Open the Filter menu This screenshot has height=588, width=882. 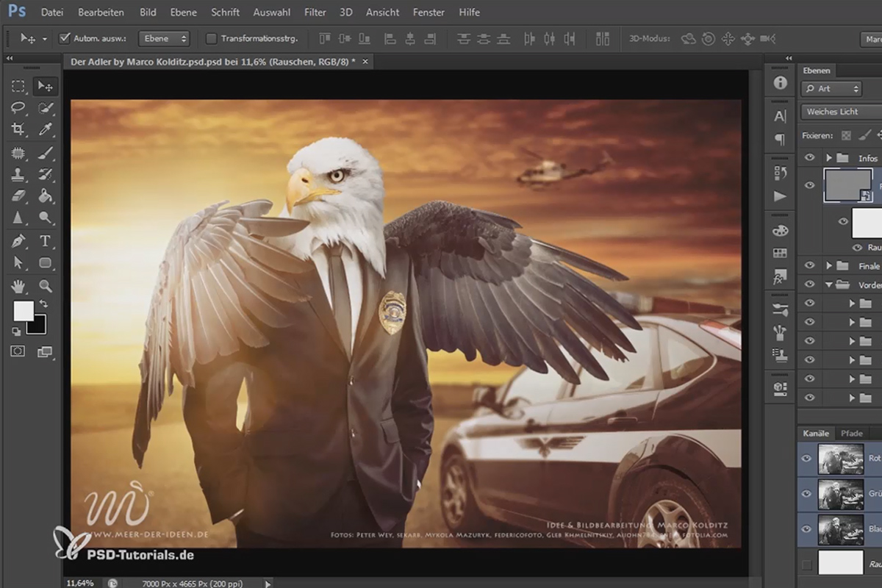tap(315, 12)
